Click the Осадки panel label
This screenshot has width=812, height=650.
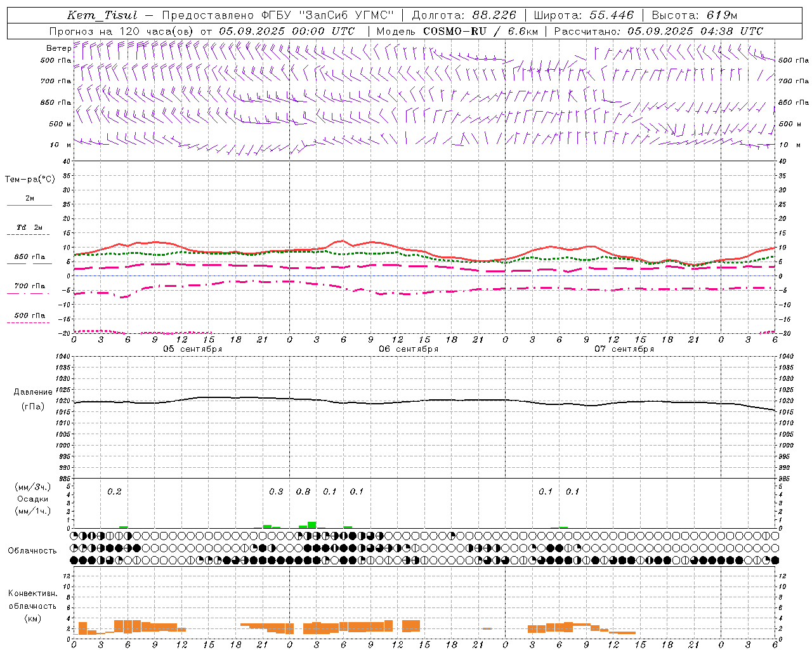tap(33, 499)
